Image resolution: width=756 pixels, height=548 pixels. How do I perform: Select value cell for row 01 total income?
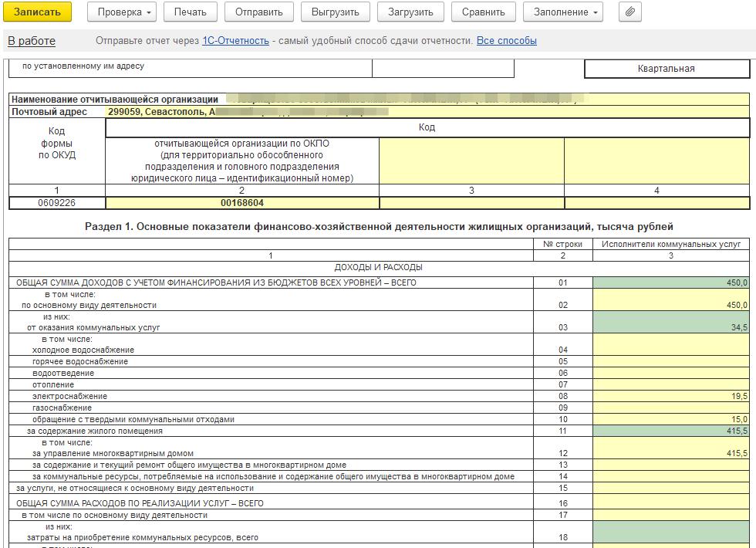[670, 282]
